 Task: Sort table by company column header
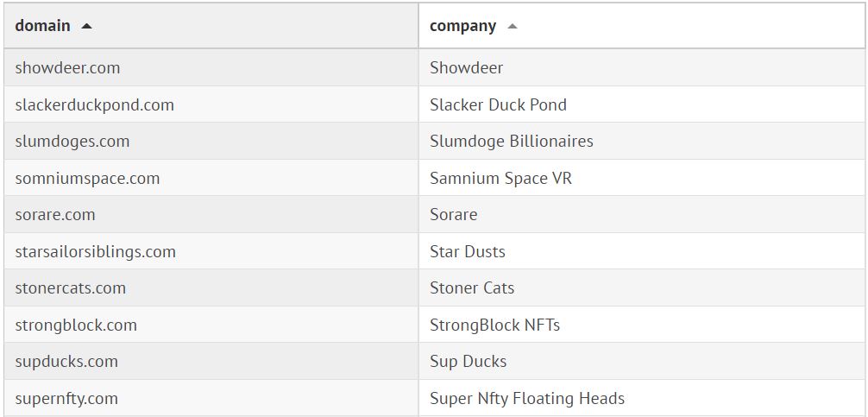point(462,26)
